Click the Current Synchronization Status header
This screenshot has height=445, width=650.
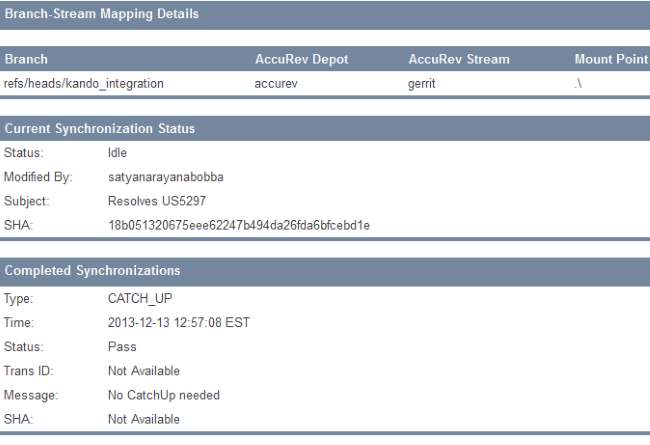point(100,129)
